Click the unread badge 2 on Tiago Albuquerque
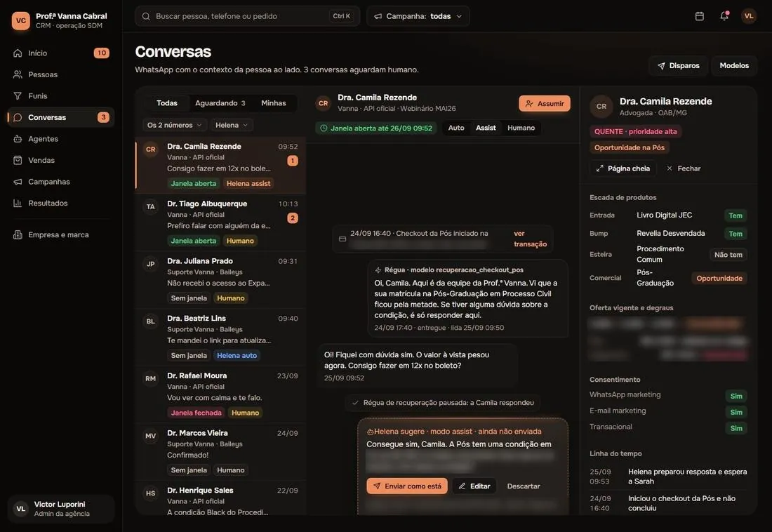This screenshot has height=532, width=772. click(x=293, y=218)
